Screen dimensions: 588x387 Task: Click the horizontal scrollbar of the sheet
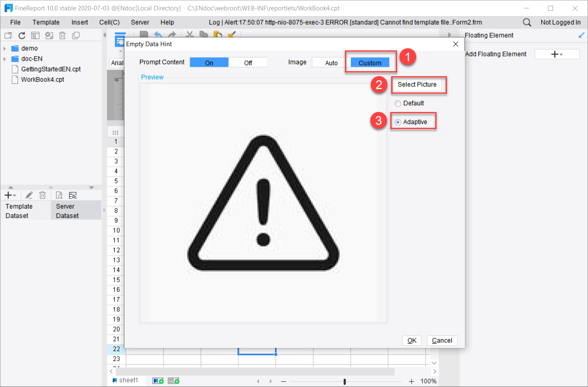click(x=255, y=371)
